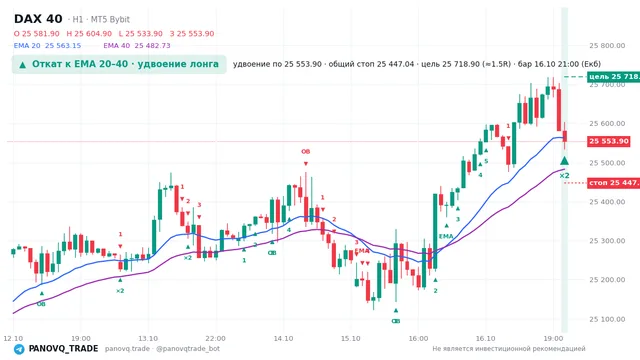Select the green triangle in the signal badge
640x360 pixels.
pyautogui.click(x=23, y=64)
